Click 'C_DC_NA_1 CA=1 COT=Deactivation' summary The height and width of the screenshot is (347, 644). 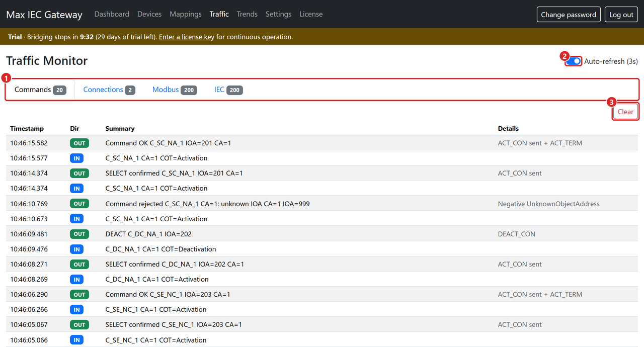pyautogui.click(x=161, y=249)
